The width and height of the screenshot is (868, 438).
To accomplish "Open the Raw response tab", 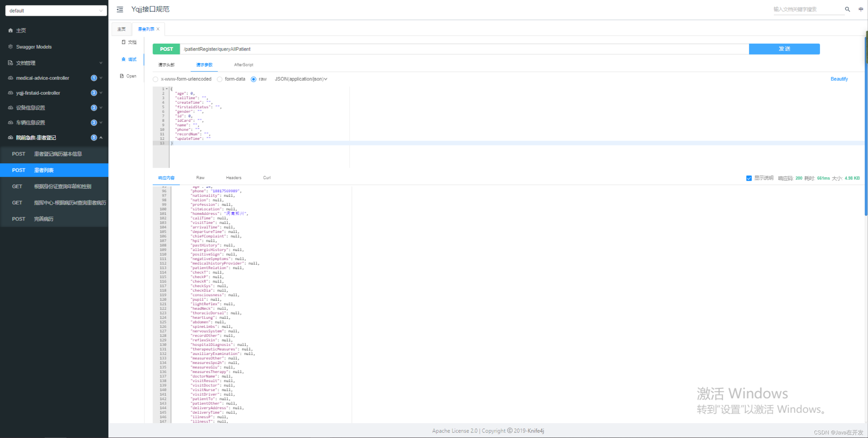I will pyautogui.click(x=200, y=178).
